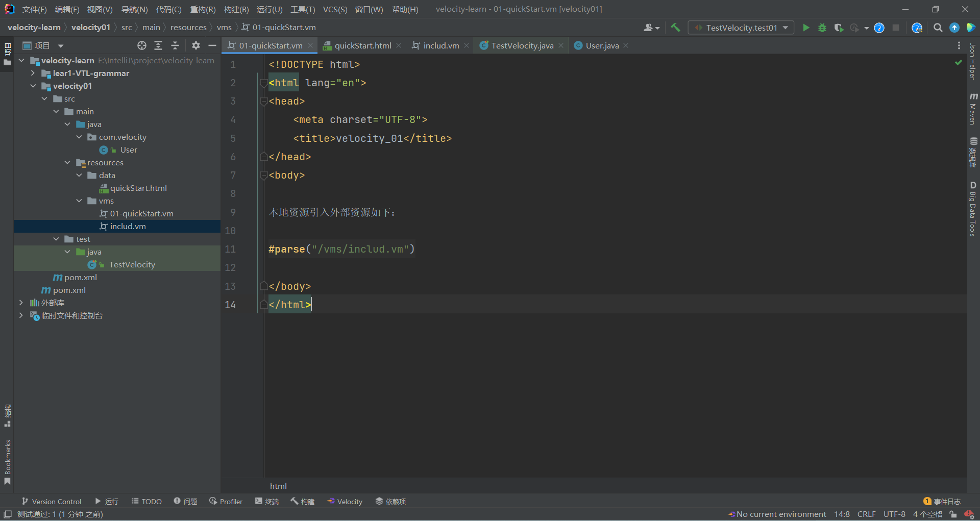Click the IDE status red error indicator
Viewport: 980px width, 521px height.
pos(969,514)
